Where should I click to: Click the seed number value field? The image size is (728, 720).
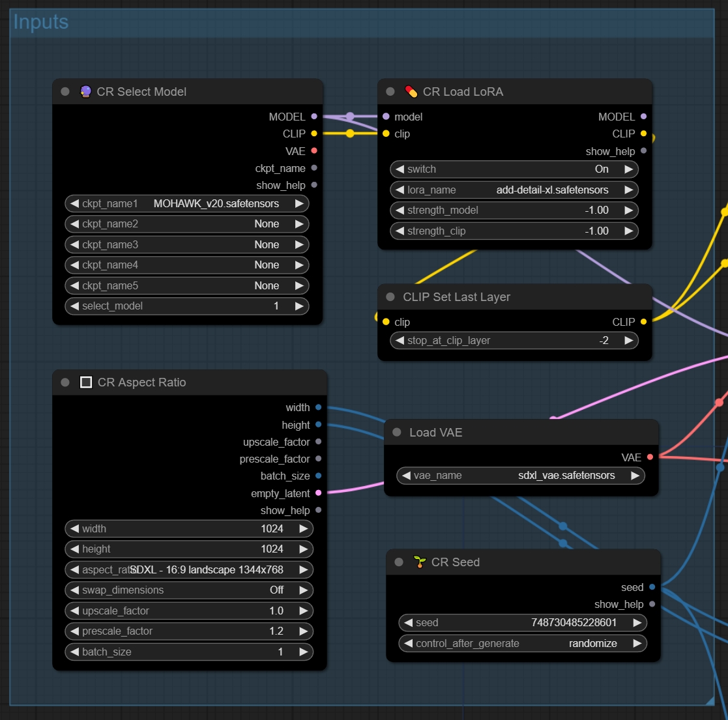tap(522, 623)
